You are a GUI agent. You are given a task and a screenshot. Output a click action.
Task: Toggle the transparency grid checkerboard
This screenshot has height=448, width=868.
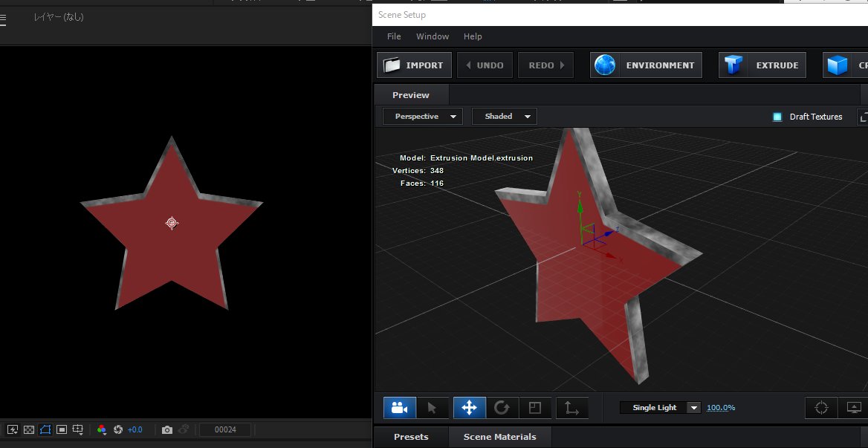pyautogui.click(x=28, y=429)
